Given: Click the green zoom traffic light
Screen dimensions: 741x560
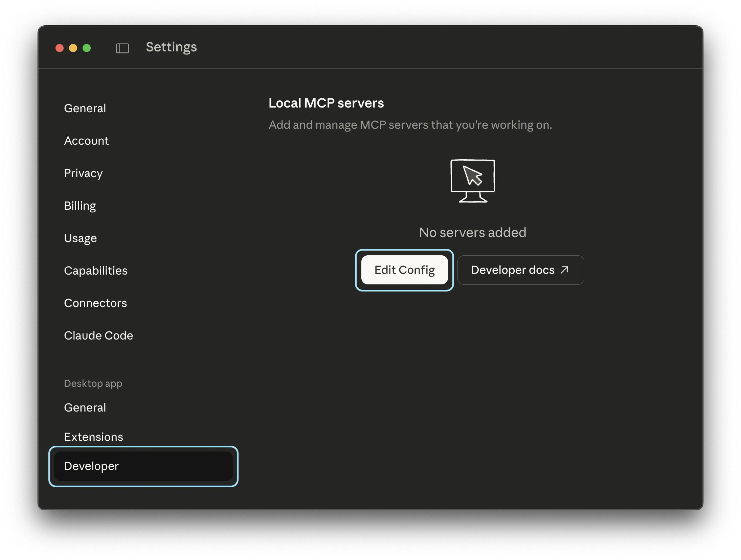Looking at the screenshot, I should click(x=87, y=48).
